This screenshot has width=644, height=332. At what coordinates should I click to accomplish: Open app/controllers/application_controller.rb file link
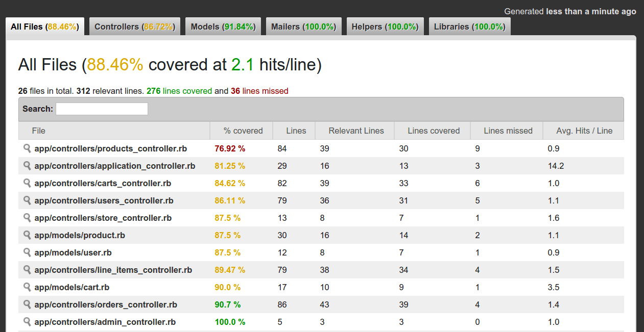coord(115,166)
